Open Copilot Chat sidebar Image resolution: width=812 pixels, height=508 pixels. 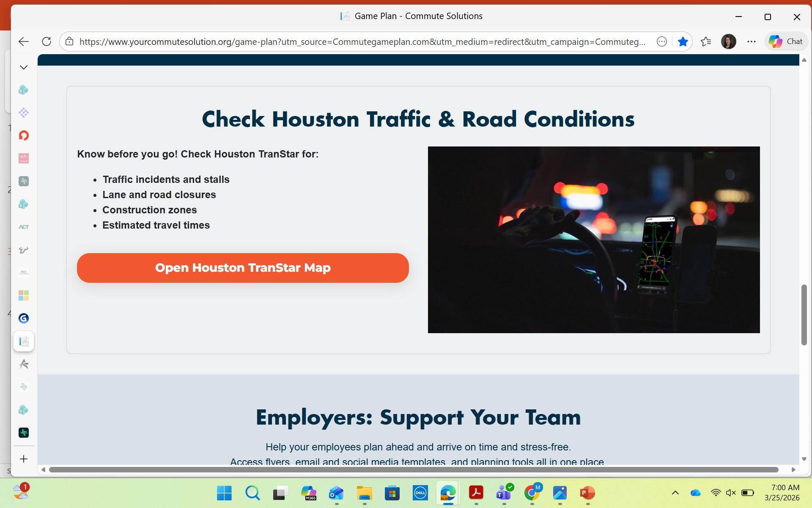pyautogui.click(x=786, y=41)
